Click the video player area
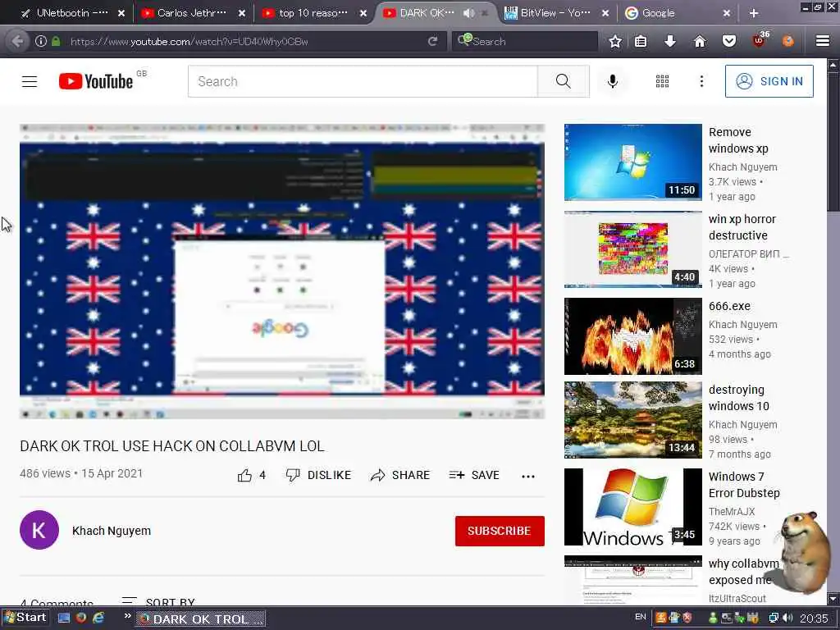Viewport: 840px width, 630px height. (282, 271)
